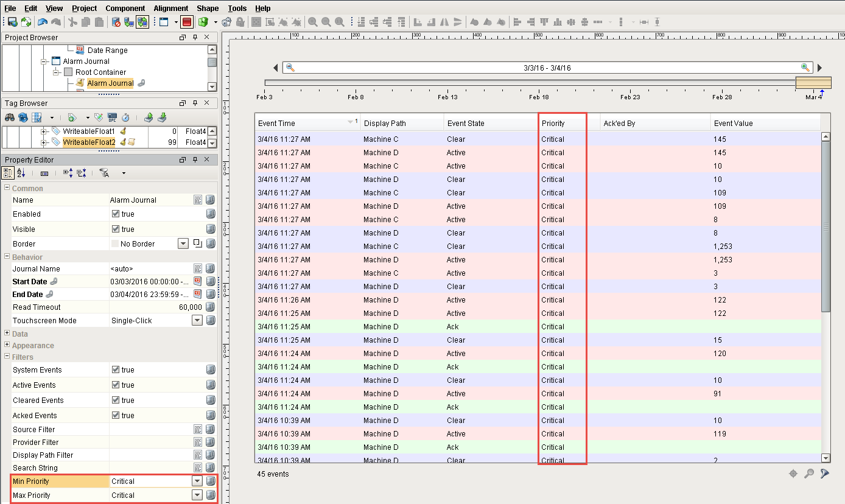845x504 pixels.
Task: Sort properties alphabetically in Property Editor
Action: pyautogui.click(x=20, y=173)
